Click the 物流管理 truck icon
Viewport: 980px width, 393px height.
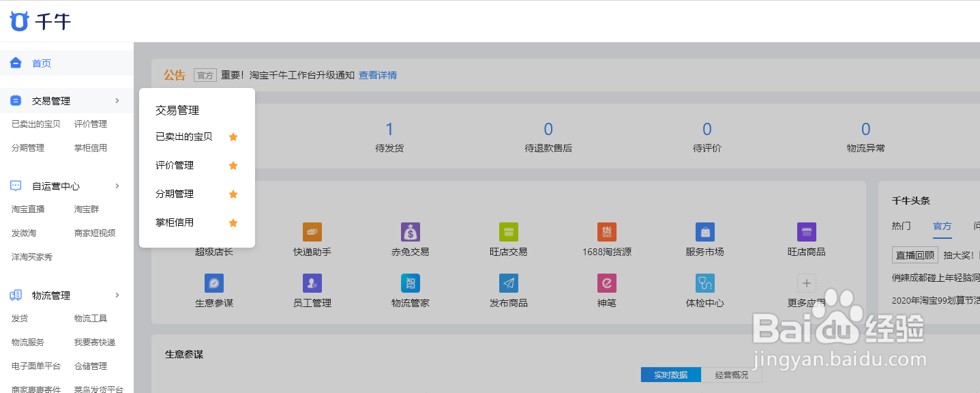[x=16, y=295]
